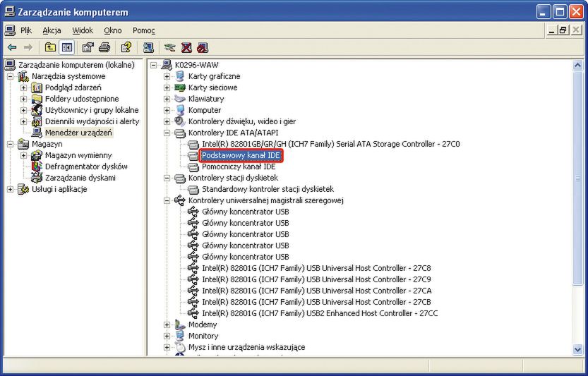Open the Widok menu

pyautogui.click(x=83, y=30)
